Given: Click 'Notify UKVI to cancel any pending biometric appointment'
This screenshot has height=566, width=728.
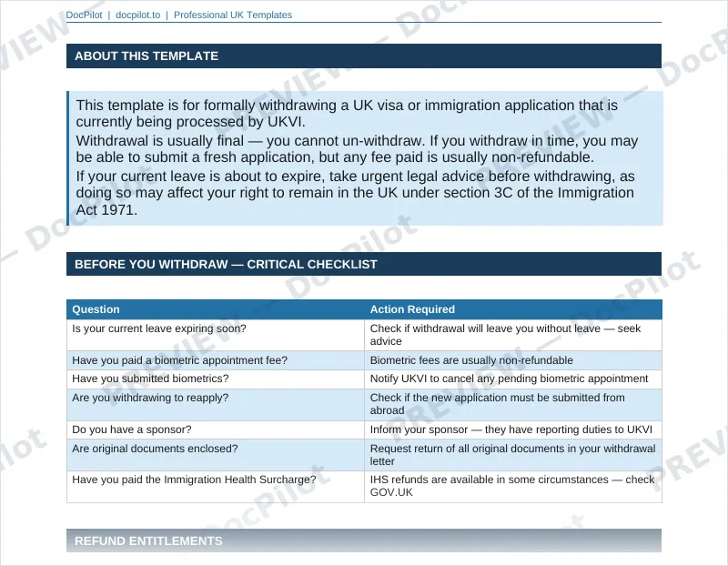Looking at the screenshot, I should 513,379.
